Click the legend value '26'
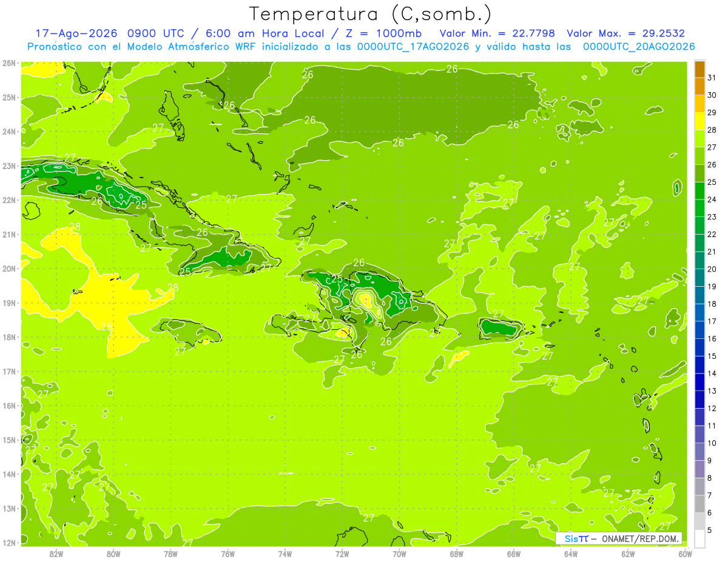 point(712,164)
